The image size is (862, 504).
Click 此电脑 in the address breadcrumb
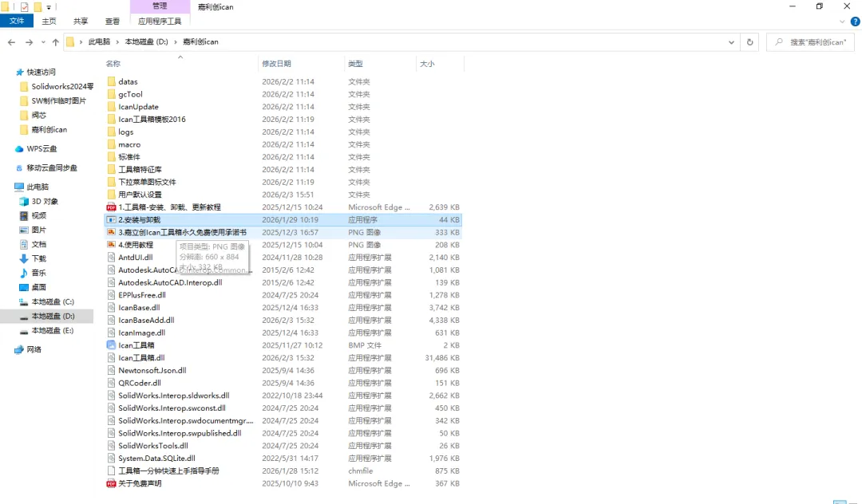[x=100, y=42]
